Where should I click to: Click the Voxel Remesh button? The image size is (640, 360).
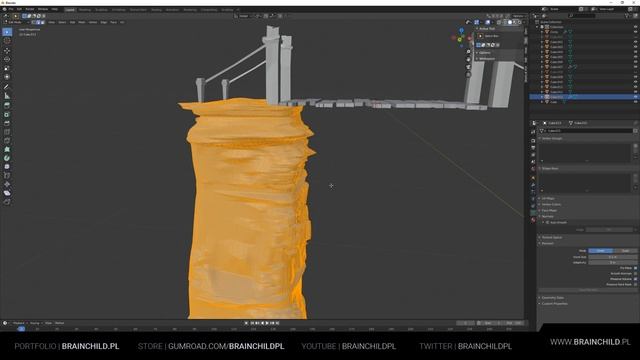[x=588, y=290]
